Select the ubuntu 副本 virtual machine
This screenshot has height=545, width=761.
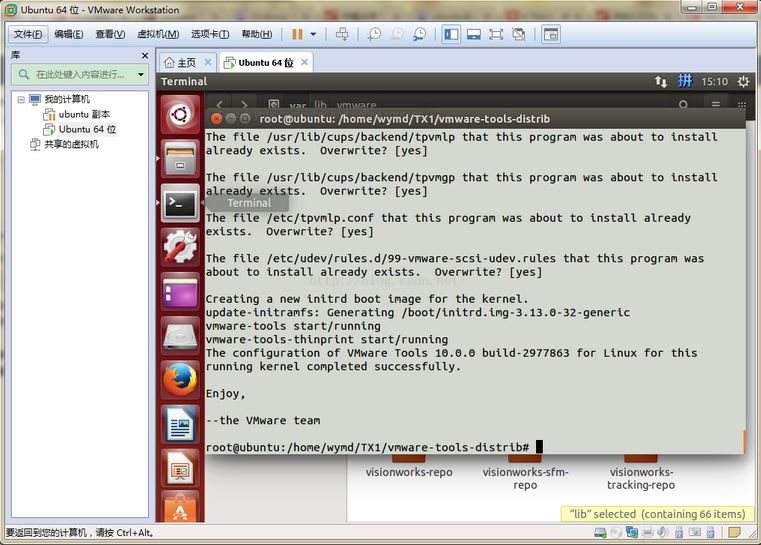(x=84, y=115)
